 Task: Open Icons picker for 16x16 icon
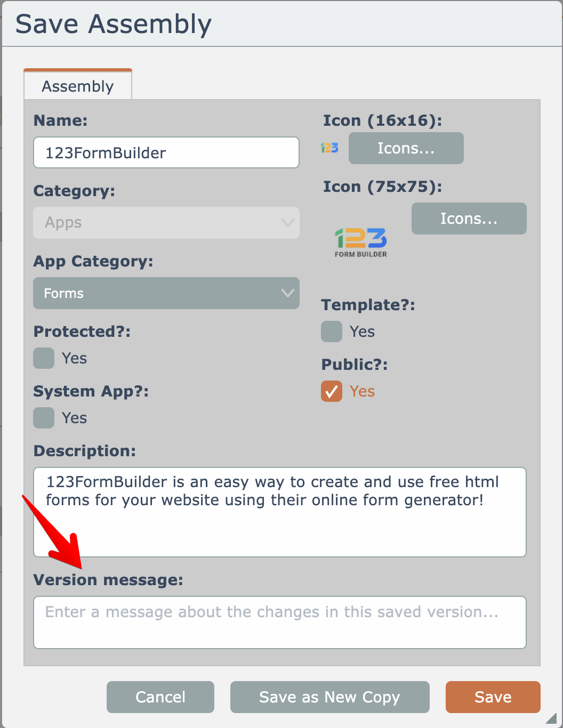406,148
